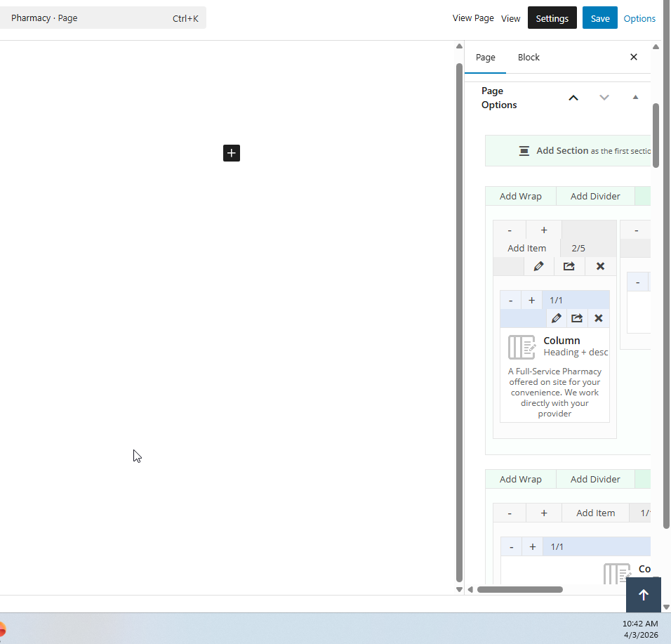This screenshot has height=644, width=671.
Task: Switch to the Block tab
Action: point(529,57)
